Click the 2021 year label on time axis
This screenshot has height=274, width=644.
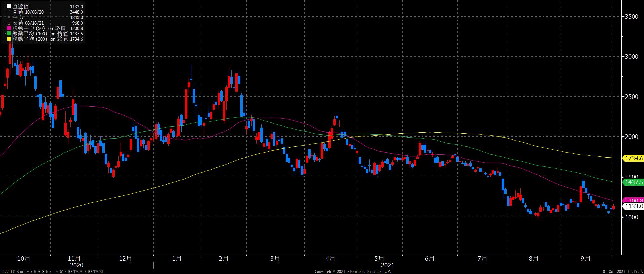click(x=387, y=265)
